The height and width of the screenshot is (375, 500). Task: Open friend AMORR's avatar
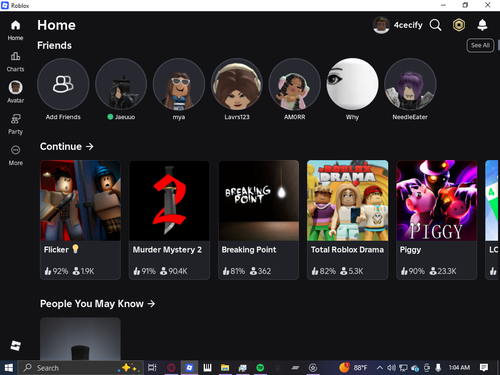[295, 84]
